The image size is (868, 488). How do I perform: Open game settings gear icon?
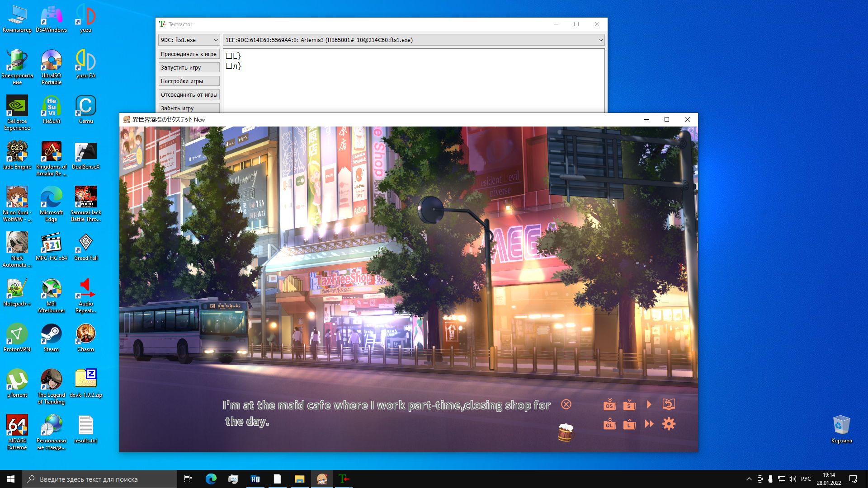[669, 424]
